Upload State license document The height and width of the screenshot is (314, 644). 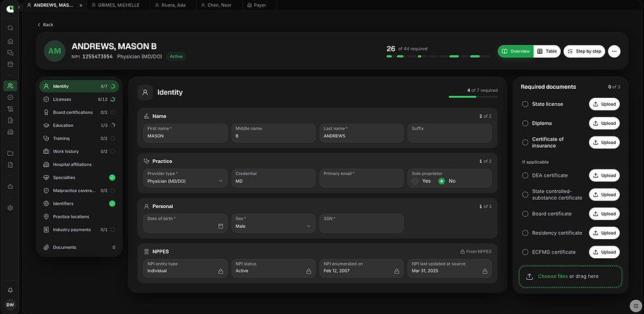click(x=604, y=104)
